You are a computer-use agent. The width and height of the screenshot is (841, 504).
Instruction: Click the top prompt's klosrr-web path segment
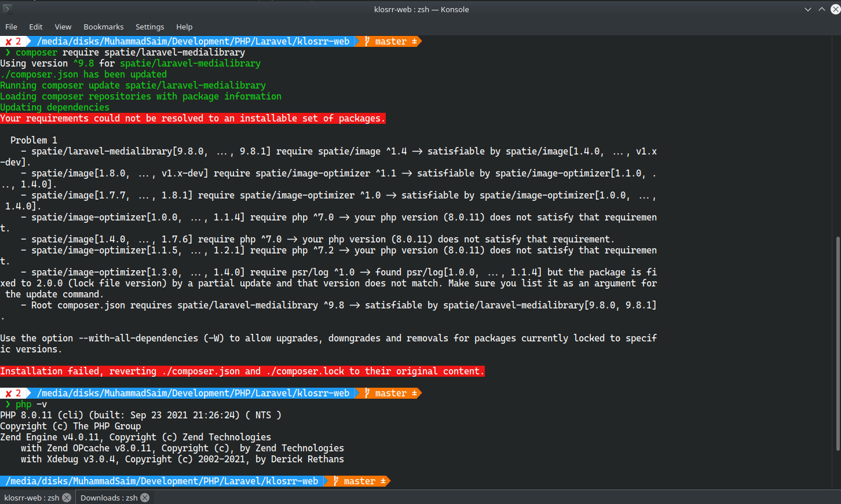click(193, 41)
